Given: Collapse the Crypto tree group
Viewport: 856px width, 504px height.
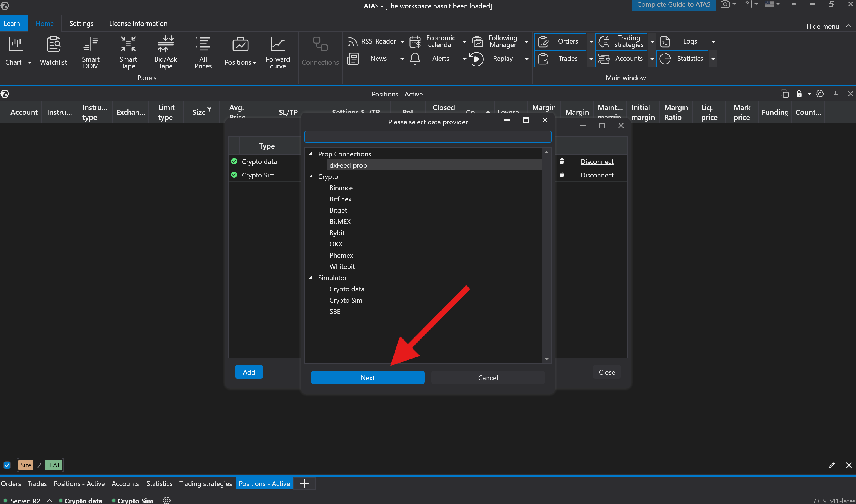Looking at the screenshot, I should (x=310, y=176).
